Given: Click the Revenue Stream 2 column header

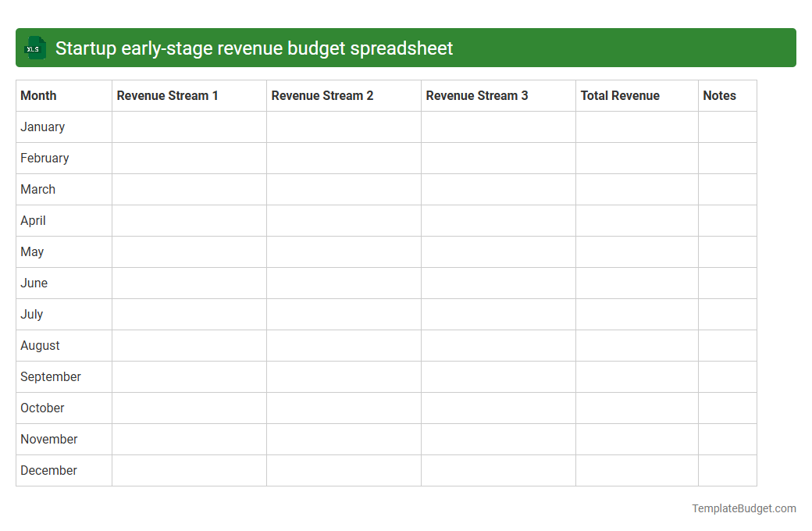Looking at the screenshot, I should pos(322,95).
